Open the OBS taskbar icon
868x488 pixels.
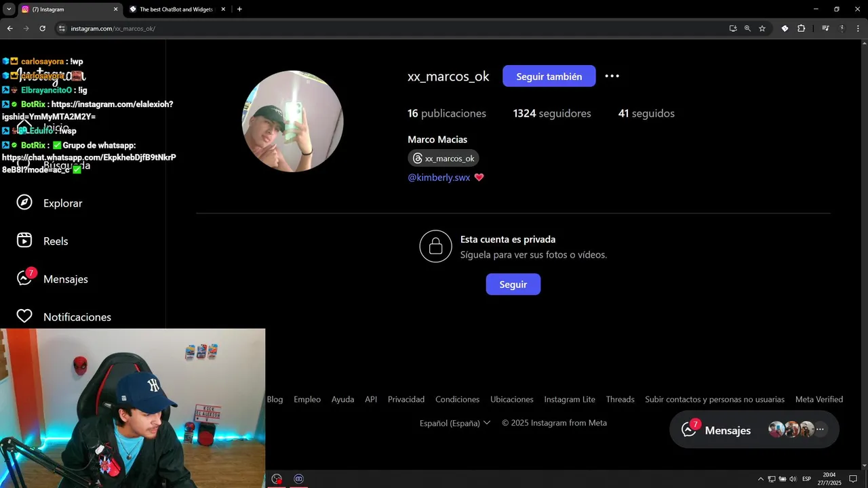point(277,479)
